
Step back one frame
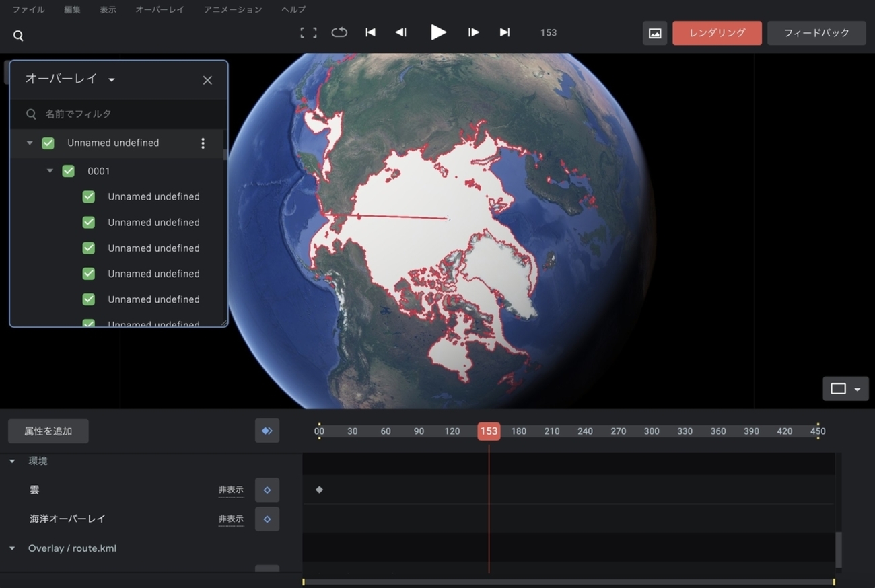coord(401,32)
